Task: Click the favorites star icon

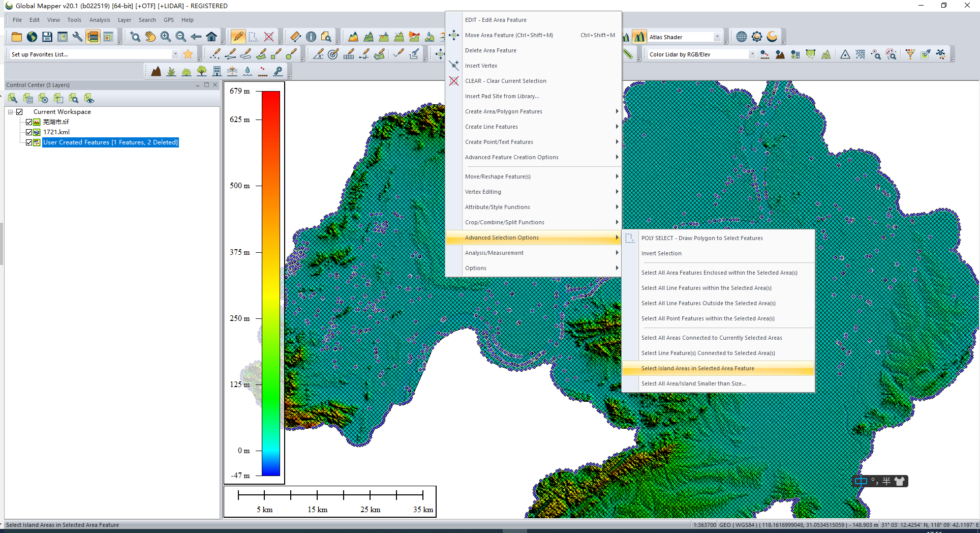Action: (x=188, y=54)
